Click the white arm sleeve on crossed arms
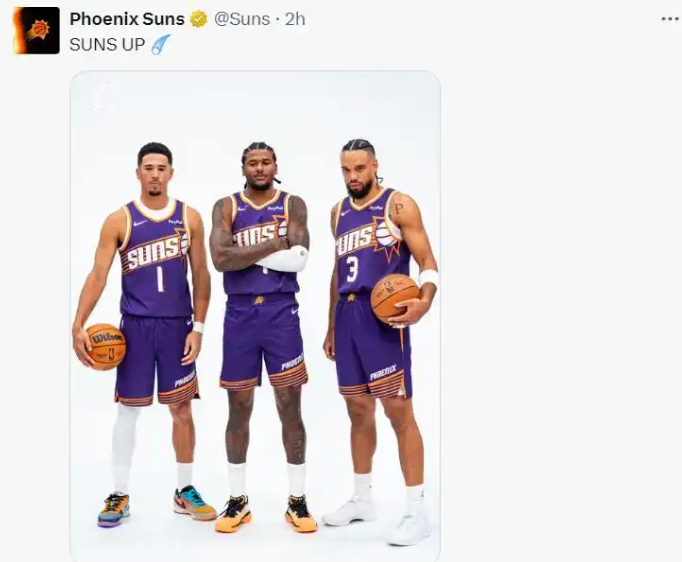The image size is (682, 562). point(283,259)
